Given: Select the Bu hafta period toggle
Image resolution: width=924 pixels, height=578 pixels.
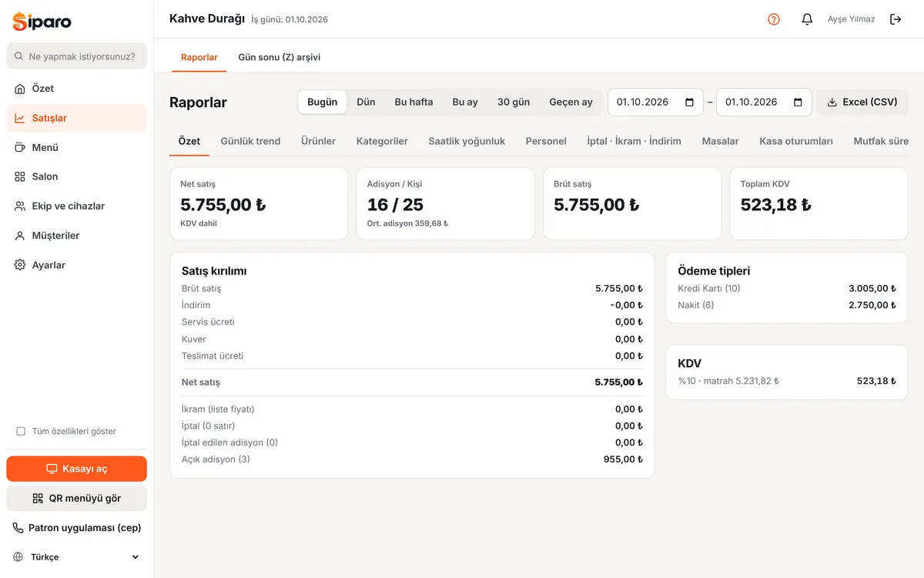Looking at the screenshot, I should point(414,102).
